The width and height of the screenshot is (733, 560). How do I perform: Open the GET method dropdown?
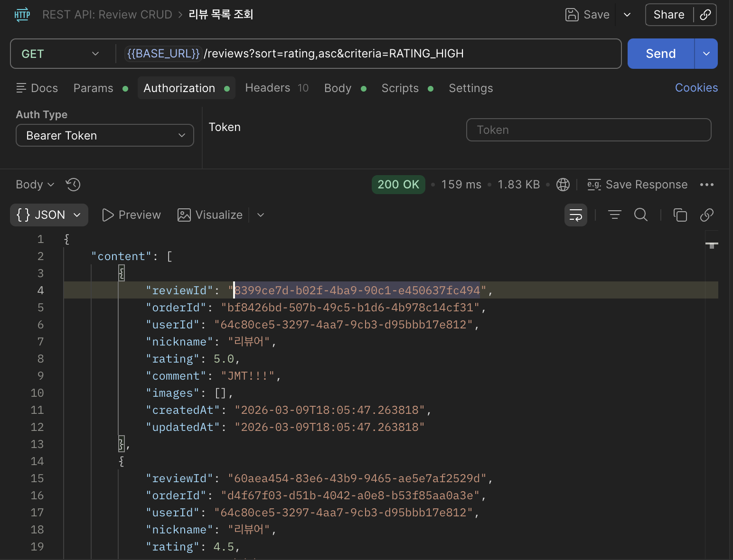tap(60, 54)
